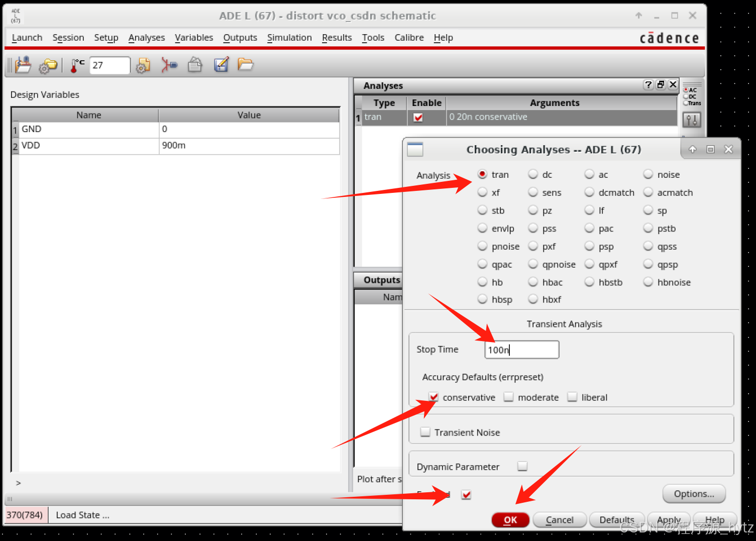Click the Choosing Analyses dialog title icon
756x541 pixels.
pyautogui.click(x=415, y=149)
